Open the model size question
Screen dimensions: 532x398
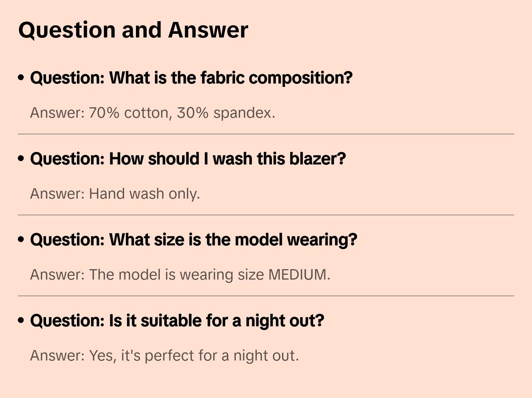193,240
